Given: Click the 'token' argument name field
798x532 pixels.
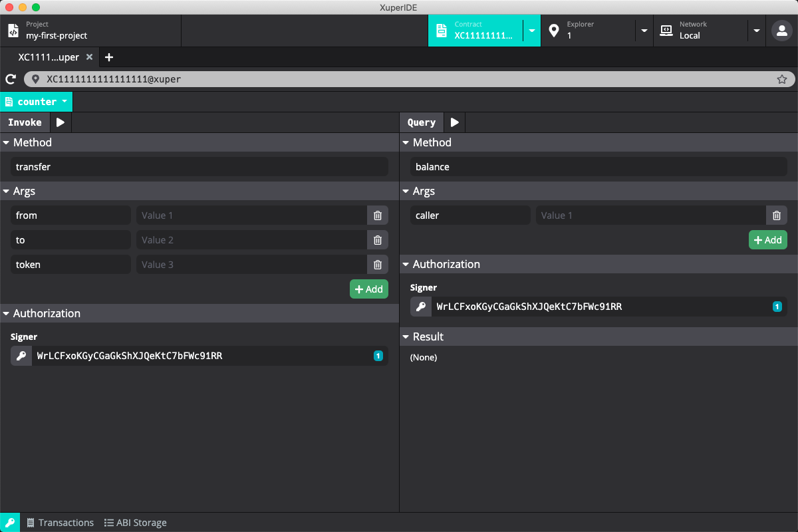Looking at the screenshot, I should [x=70, y=265].
